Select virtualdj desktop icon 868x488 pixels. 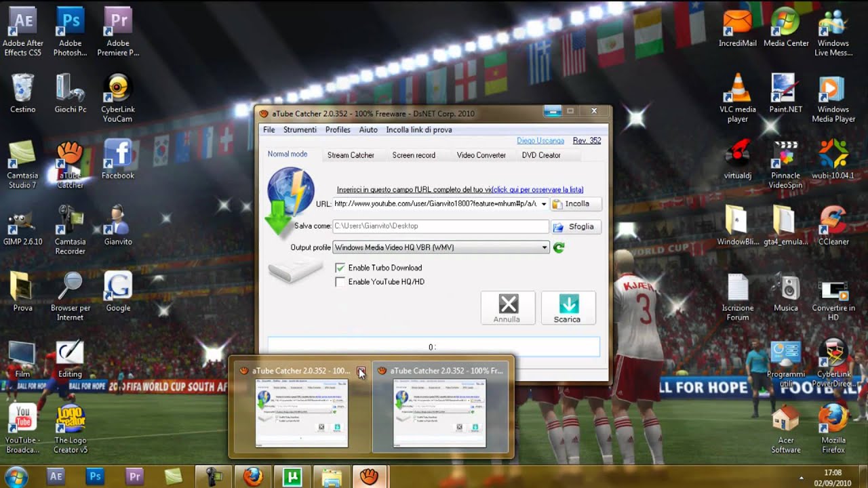738,159
